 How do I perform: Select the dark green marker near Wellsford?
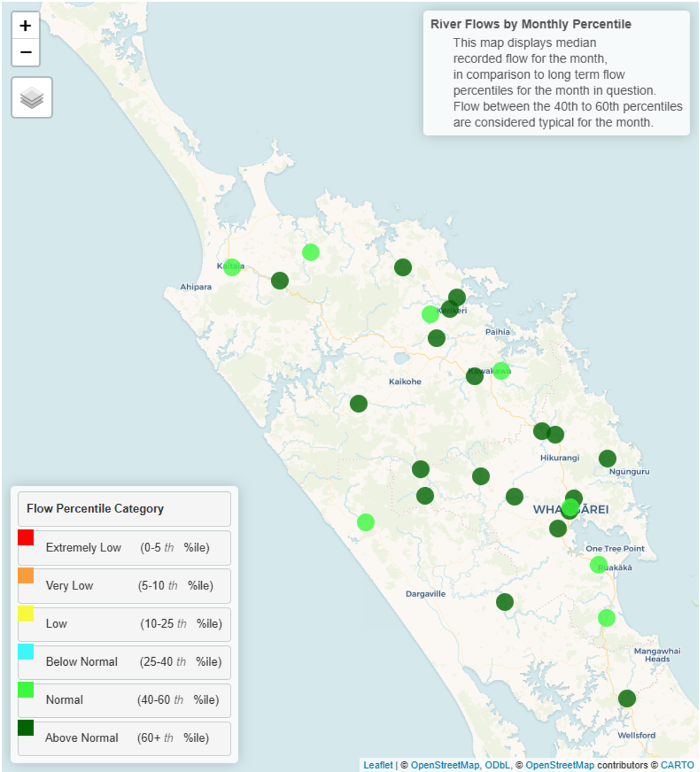click(626, 698)
